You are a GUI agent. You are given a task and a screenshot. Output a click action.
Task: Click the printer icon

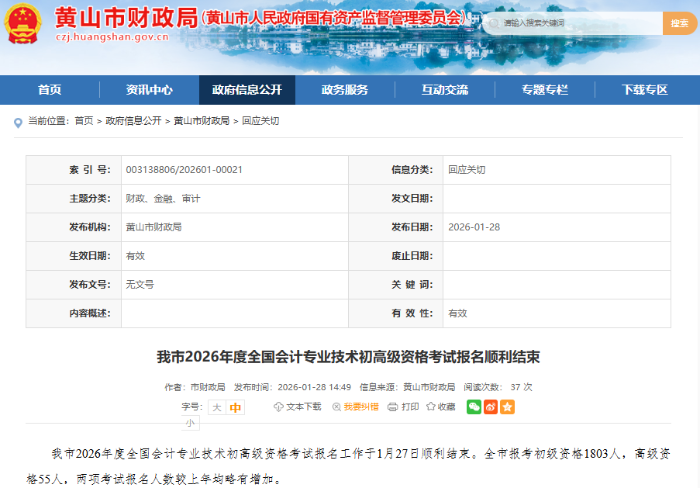[x=393, y=407]
